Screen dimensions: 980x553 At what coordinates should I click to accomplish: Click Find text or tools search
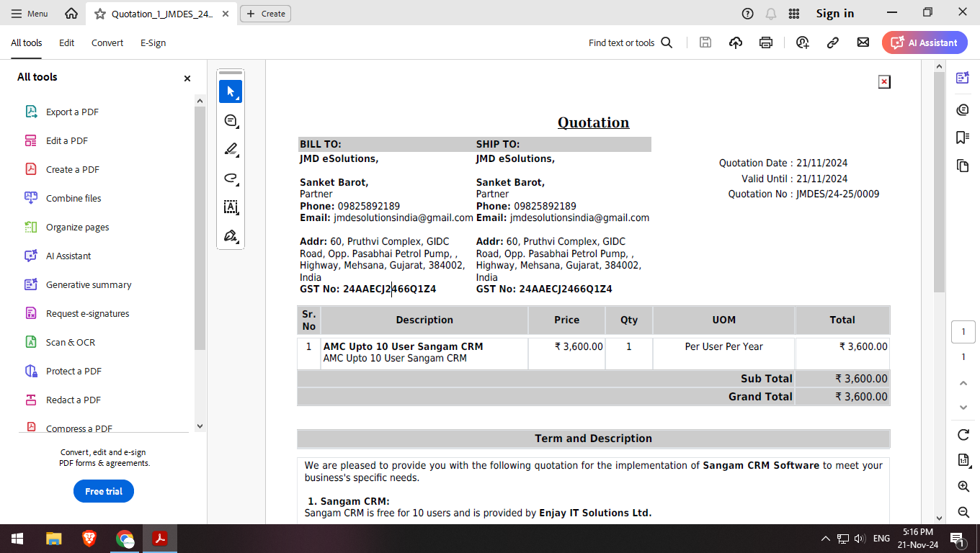(x=631, y=42)
